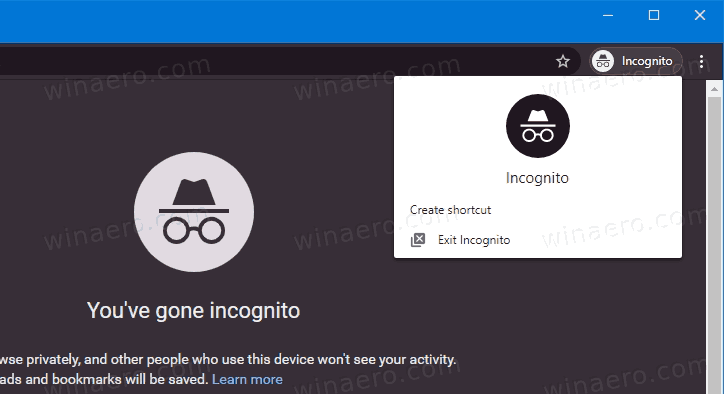Click the big hat-and-glasses page illustration

coord(194,212)
